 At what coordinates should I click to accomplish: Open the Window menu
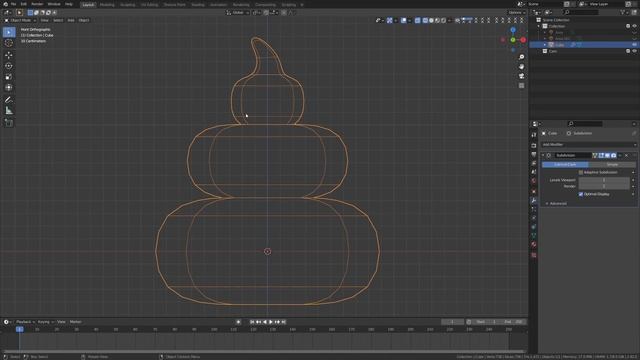point(54,4)
